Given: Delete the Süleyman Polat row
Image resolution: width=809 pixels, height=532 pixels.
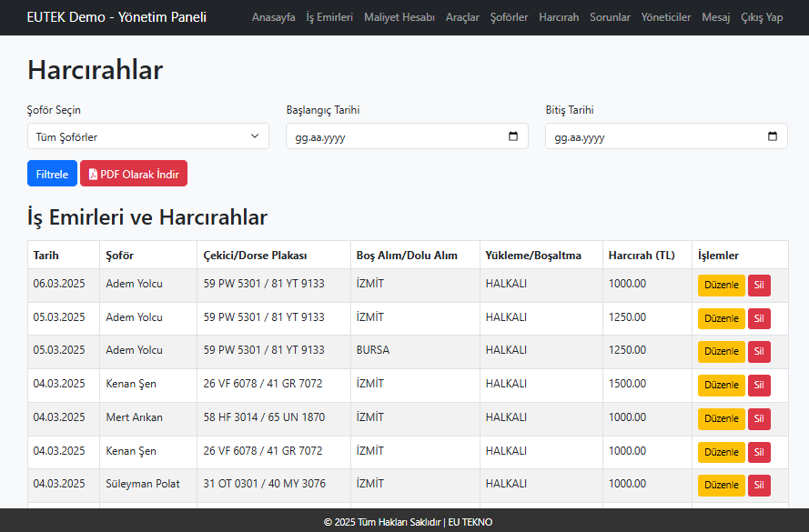Looking at the screenshot, I should coord(759,485).
